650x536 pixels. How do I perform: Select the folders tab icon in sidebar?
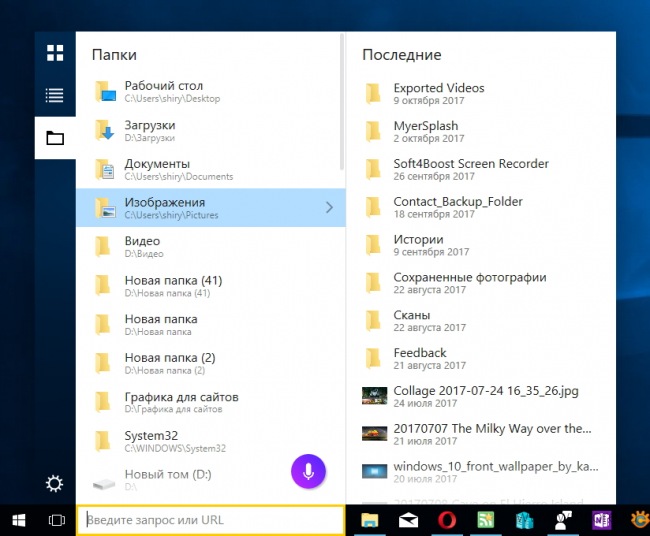[x=55, y=138]
